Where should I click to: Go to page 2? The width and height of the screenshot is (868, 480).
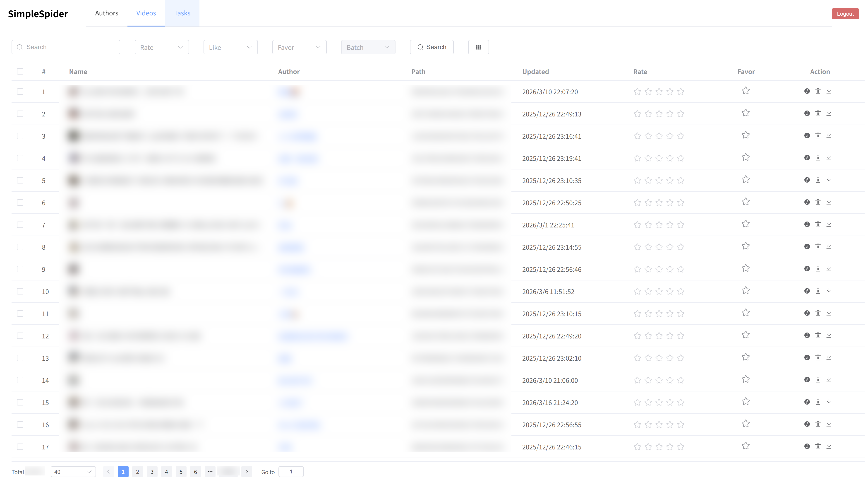pyautogui.click(x=137, y=472)
